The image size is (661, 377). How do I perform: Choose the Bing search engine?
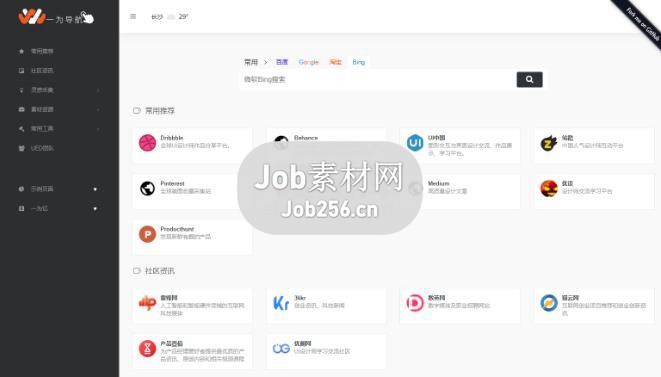359,62
